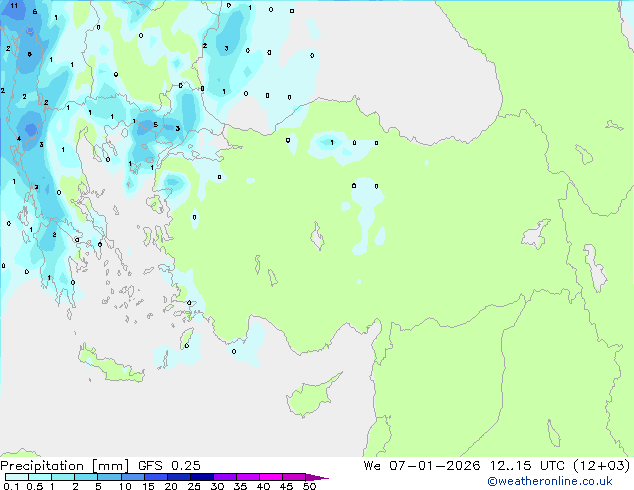Click the legend label "15"

tap(148, 486)
